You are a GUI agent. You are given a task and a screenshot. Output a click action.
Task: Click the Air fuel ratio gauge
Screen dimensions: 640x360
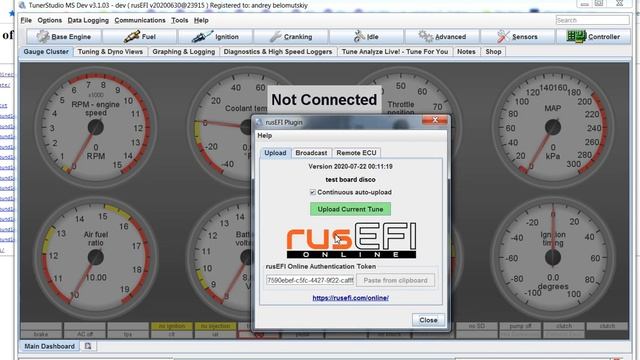coord(96,257)
